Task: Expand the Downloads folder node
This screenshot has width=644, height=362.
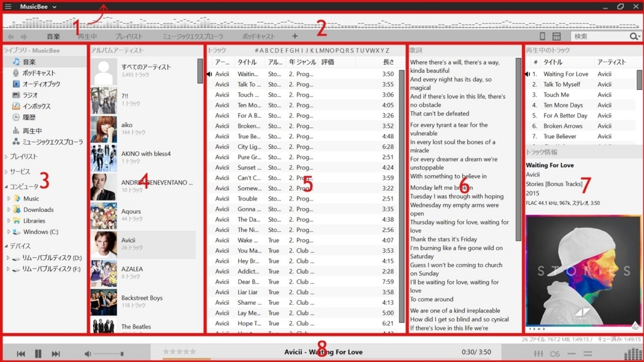Action: point(9,209)
